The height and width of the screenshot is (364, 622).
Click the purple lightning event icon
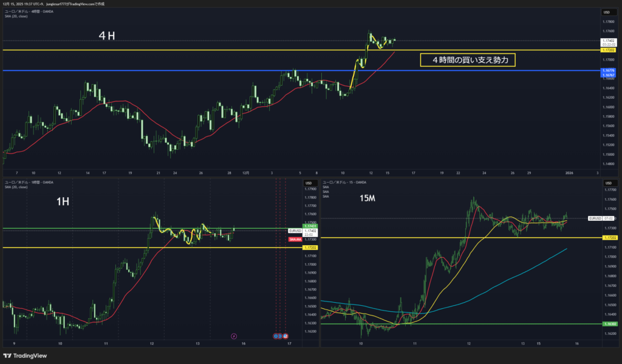point(234,335)
